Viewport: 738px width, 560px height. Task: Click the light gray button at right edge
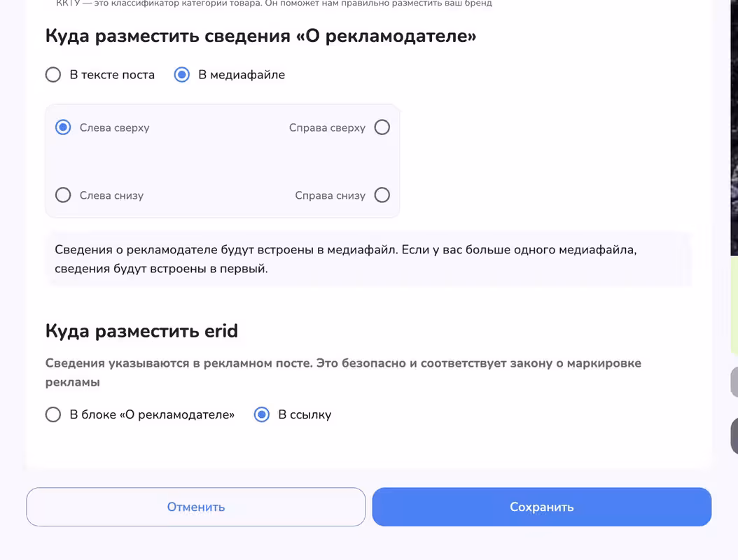pyautogui.click(x=734, y=382)
